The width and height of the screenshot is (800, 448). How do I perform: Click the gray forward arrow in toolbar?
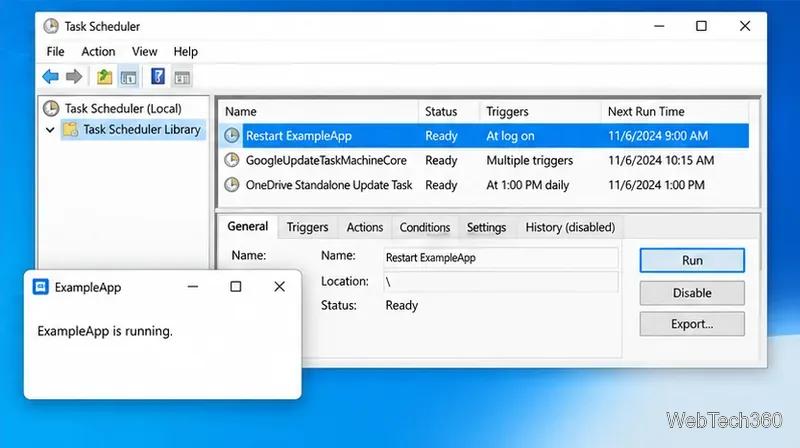pos(74,77)
